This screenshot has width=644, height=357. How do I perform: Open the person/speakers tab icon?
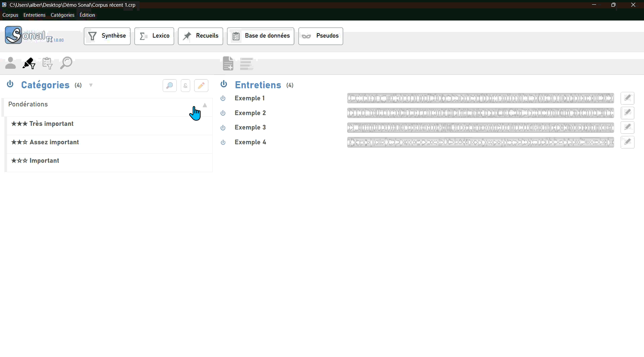coord(10,63)
